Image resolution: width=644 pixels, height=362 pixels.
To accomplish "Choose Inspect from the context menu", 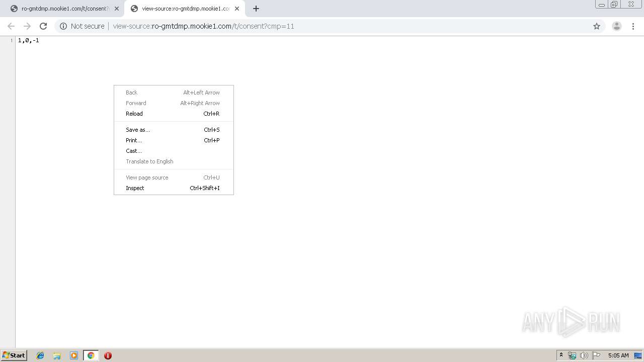I will 174,188.
